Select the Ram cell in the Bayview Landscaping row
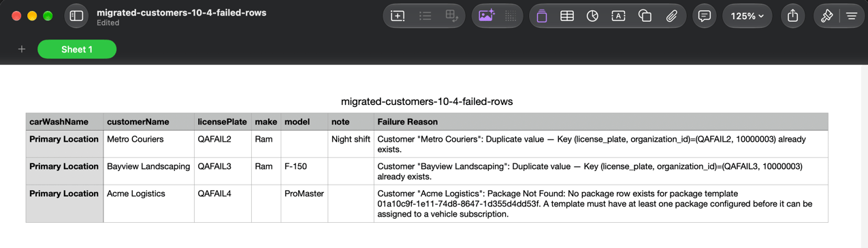 point(266,171)
